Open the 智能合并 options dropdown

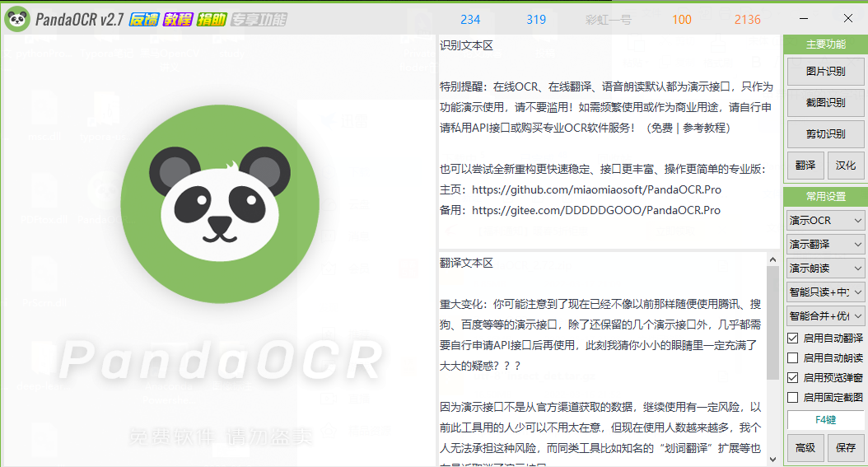(x=825, y=316)
